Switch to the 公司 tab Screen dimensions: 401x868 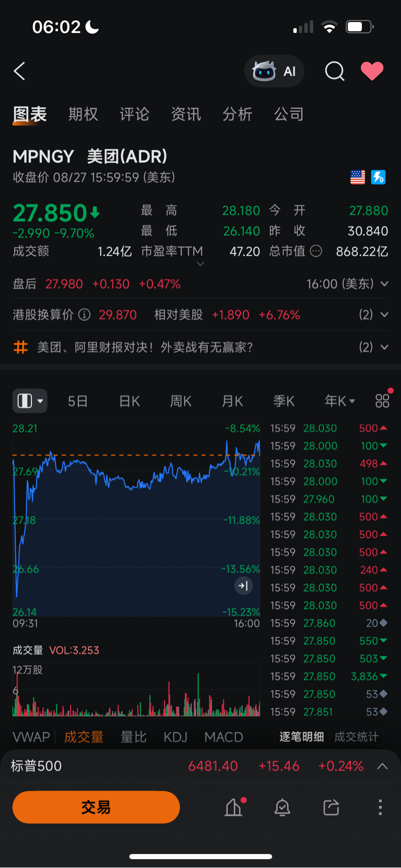pyautogui.click(x=289, y=114)
